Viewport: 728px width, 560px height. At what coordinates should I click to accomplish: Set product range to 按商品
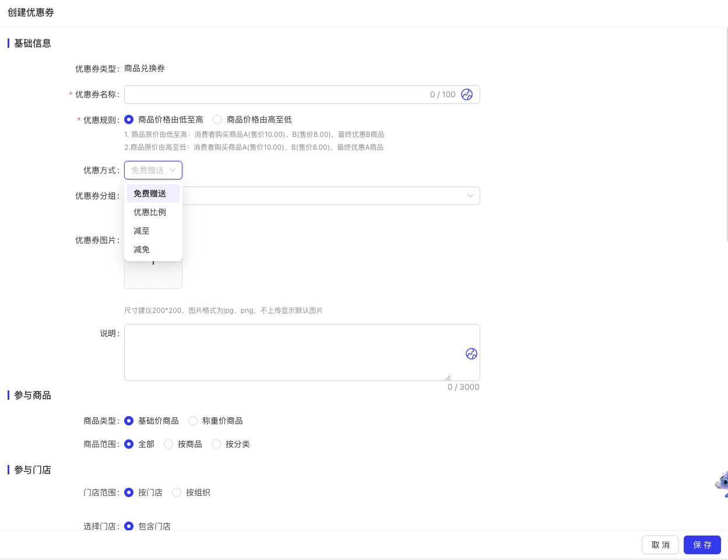168,444
